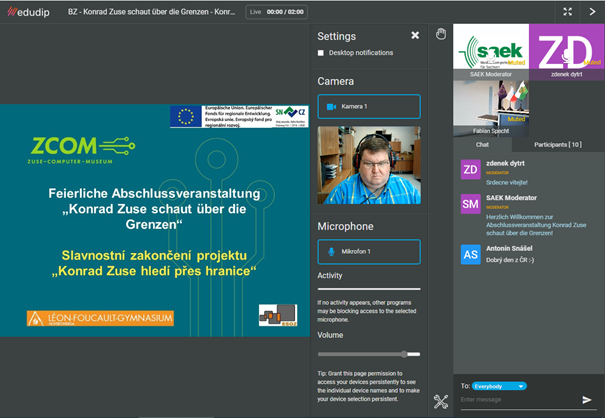Open the Kamera 1 camera dropdown

(369, 107)
